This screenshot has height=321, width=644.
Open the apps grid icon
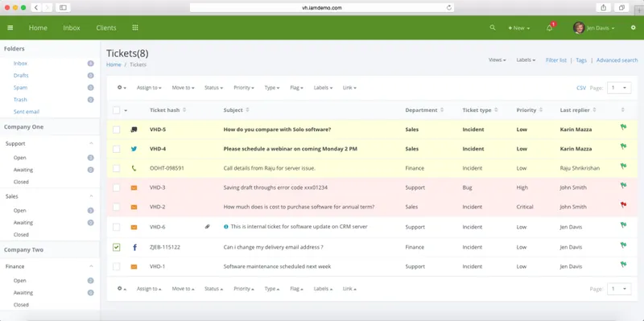[x=135, y=27]
